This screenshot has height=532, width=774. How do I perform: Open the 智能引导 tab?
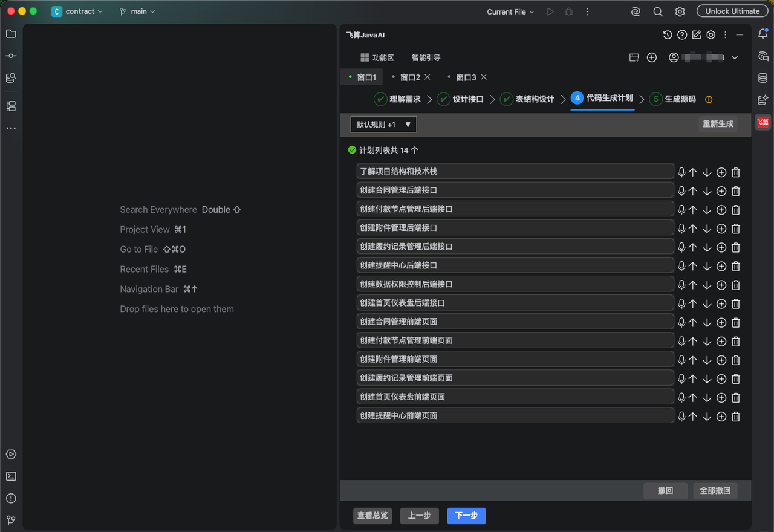point(426,57)
